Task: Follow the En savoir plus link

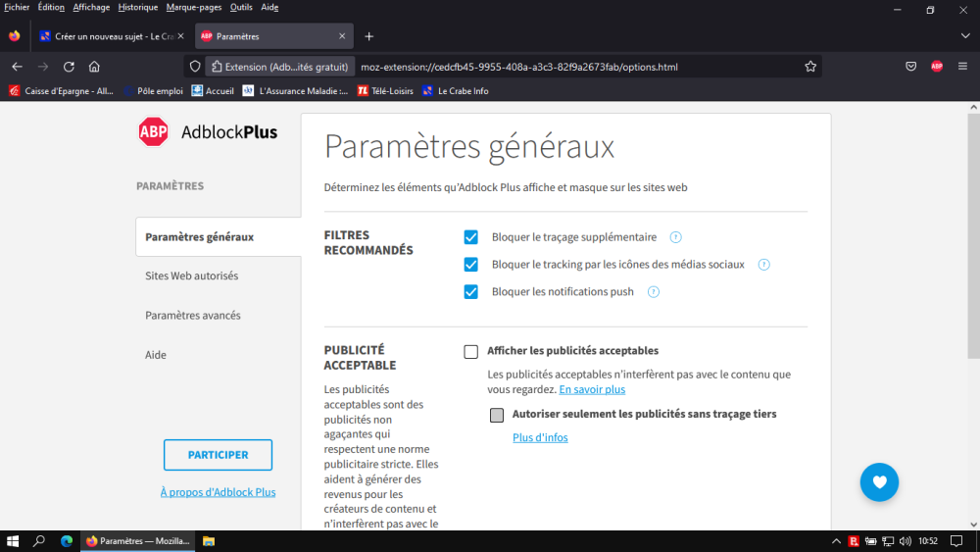Action: click(592, 389)
